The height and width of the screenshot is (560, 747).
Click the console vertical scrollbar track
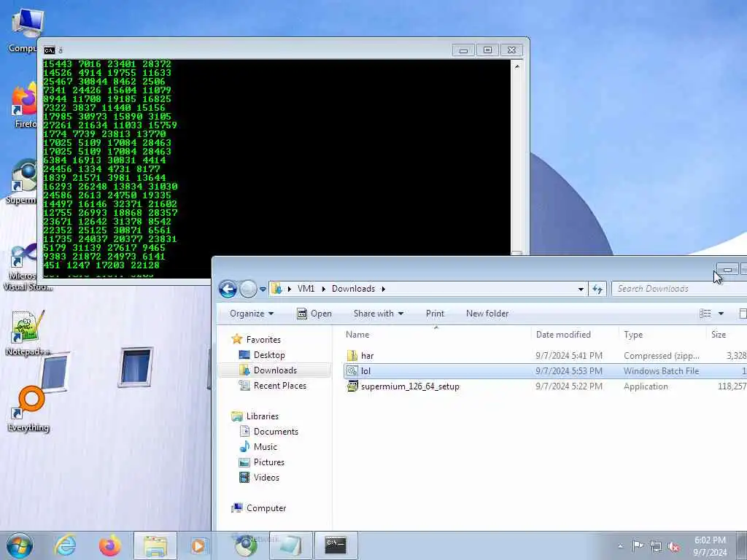tap(517, 162)
